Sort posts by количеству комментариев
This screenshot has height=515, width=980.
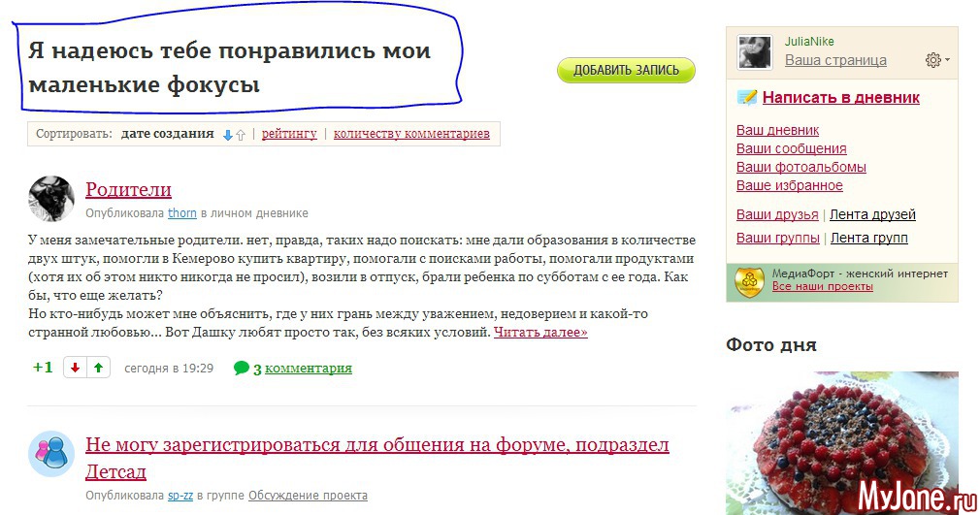tap(411, 134)
